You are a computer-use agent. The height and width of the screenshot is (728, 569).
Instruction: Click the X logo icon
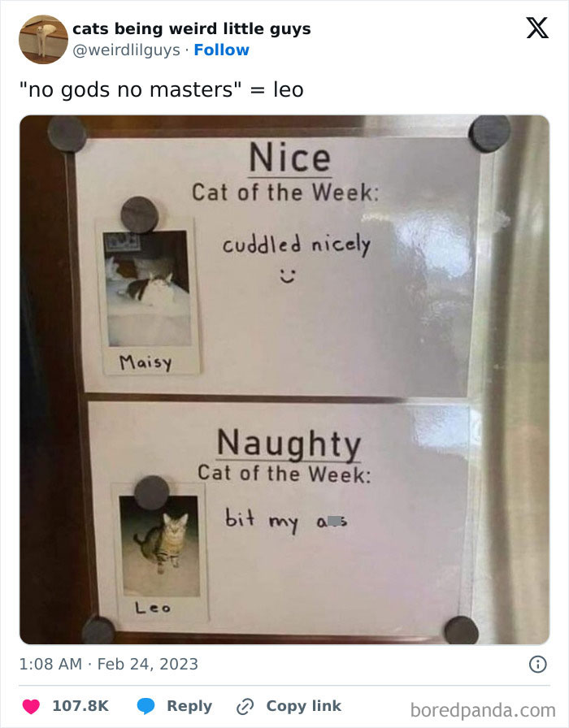[x=537, y=28]
